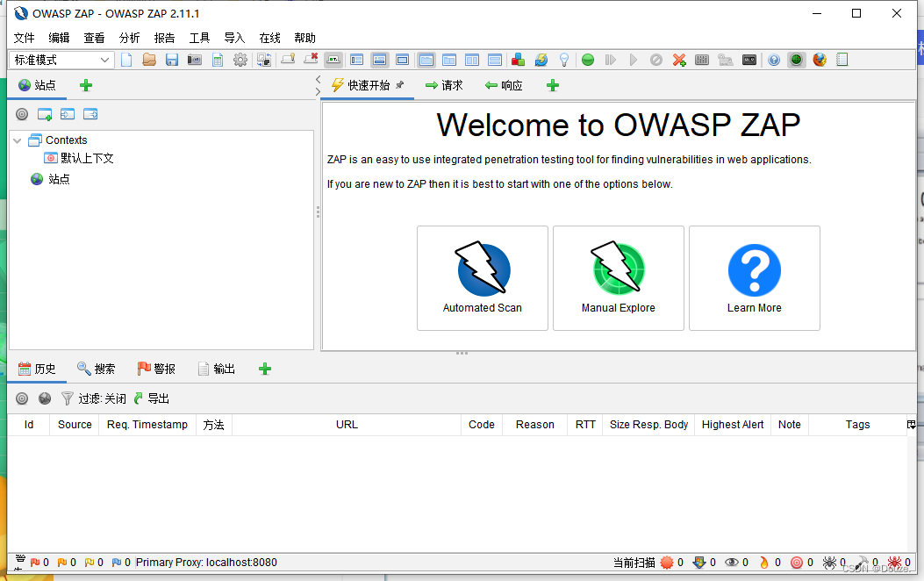Click the light bulb tips icon
Viewport: 924px width, 581px height.
click(x=564, y=60)
